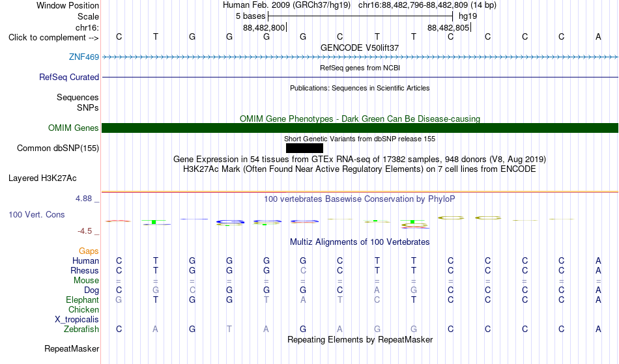The width and height of the screenshot is (619, 364).
Task: Open the RefSeq Curated track label
Action: pos(68,77)
